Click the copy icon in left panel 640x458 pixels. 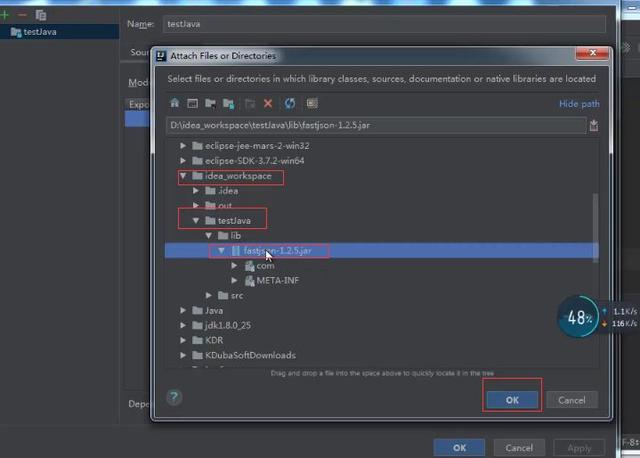41,15
